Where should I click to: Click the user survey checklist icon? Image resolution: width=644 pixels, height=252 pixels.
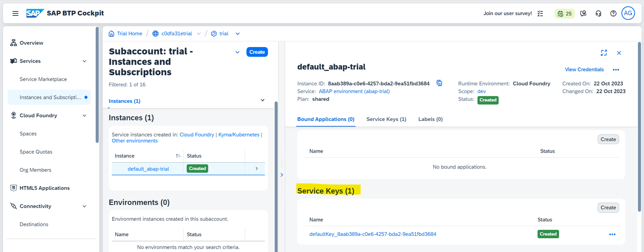point(540,14)
